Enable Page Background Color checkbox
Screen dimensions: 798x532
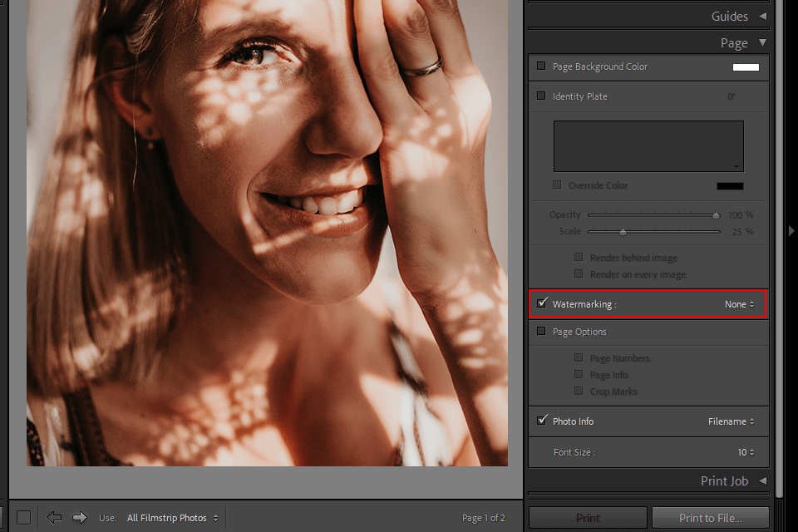click(542, 66)
